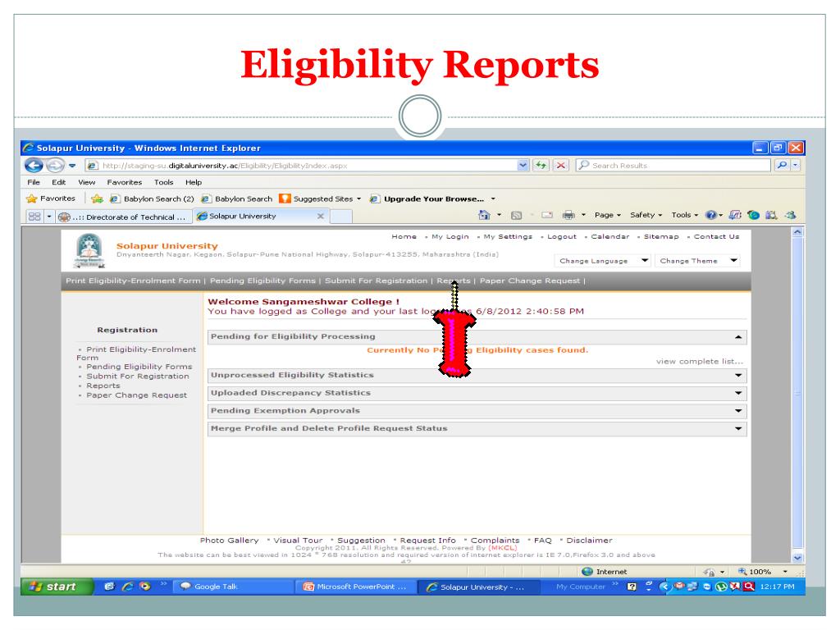Click the FAQ footer link

[x=542, y=541]
